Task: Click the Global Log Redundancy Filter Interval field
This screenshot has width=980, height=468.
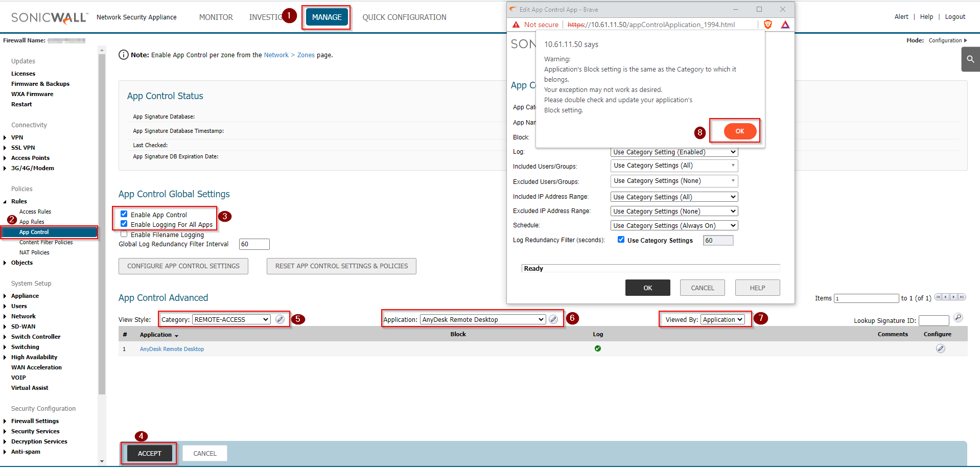Action: (254, 244)
